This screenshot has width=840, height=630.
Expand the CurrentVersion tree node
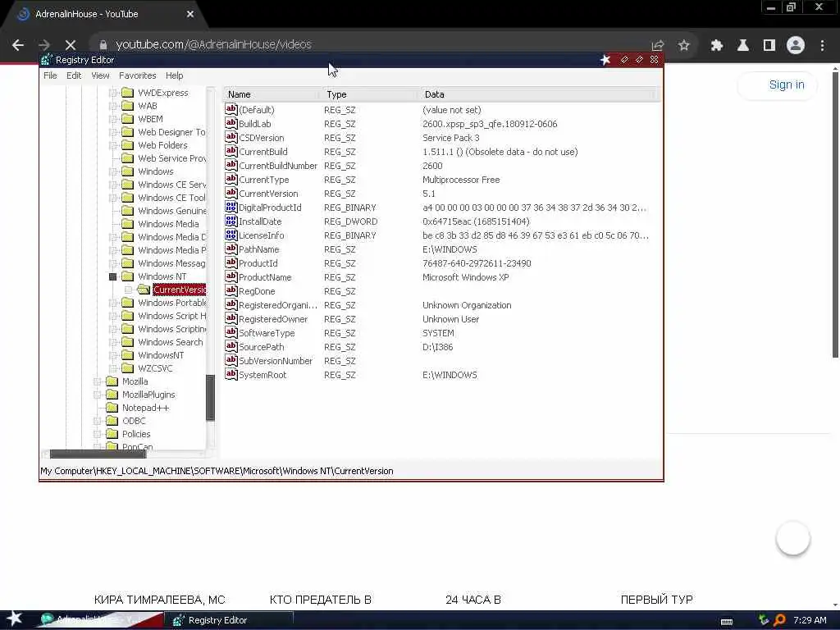pos(128,290)
